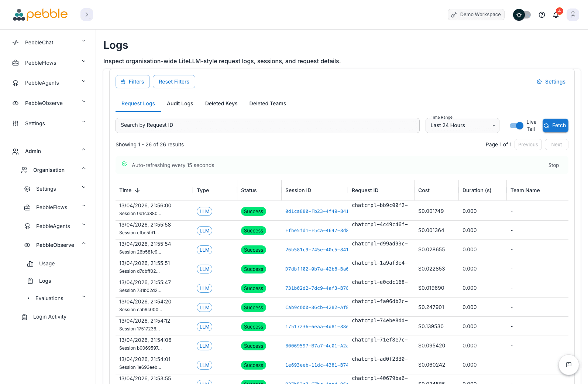Toggle the light/dark theme switch
Image resolution: width=588 pixels, height=384 pixels.
(x=522, y=15)
